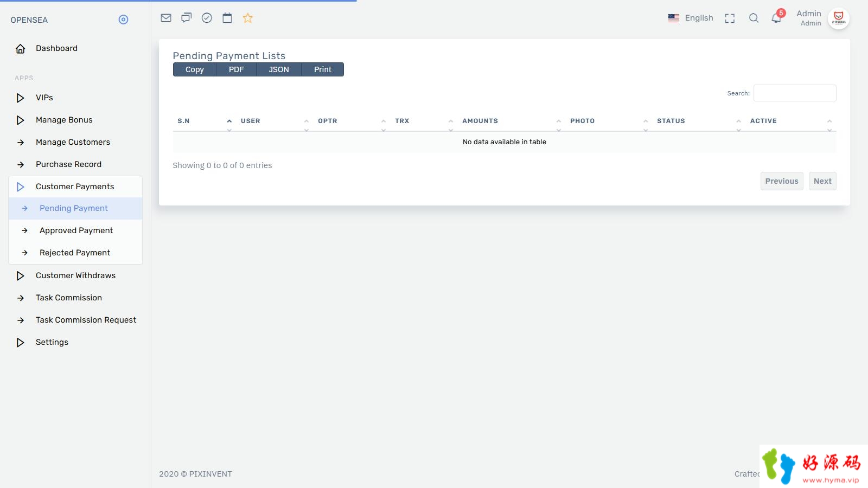This screenshot has width=868, height=488.
Task: Expand the Settings menu
Action: click(x=75, y=342)
